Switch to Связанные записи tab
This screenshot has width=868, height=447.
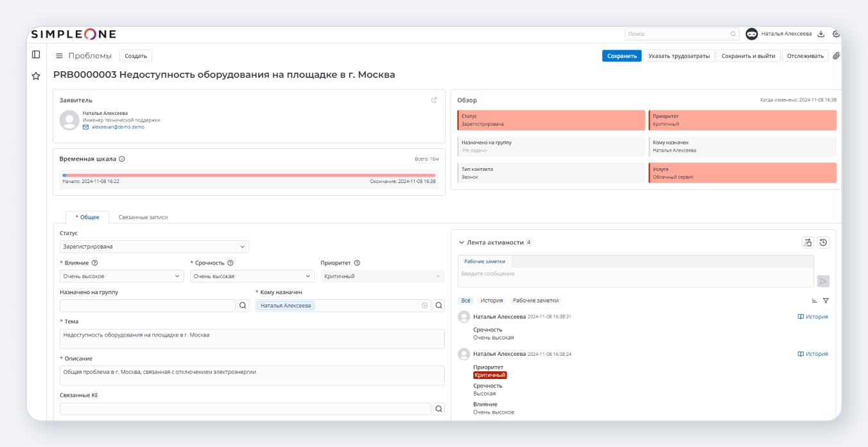pos(143,217)
